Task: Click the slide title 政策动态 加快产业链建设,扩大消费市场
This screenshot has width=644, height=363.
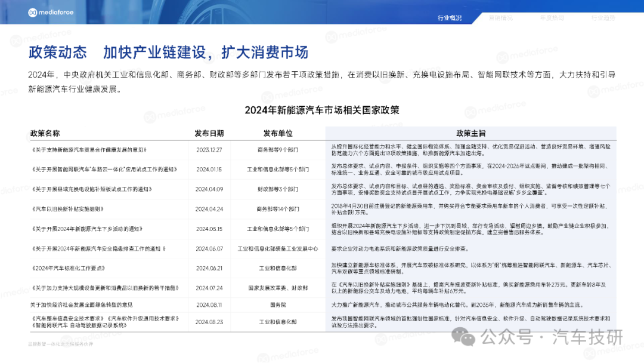Action: [x=168, y=52]
